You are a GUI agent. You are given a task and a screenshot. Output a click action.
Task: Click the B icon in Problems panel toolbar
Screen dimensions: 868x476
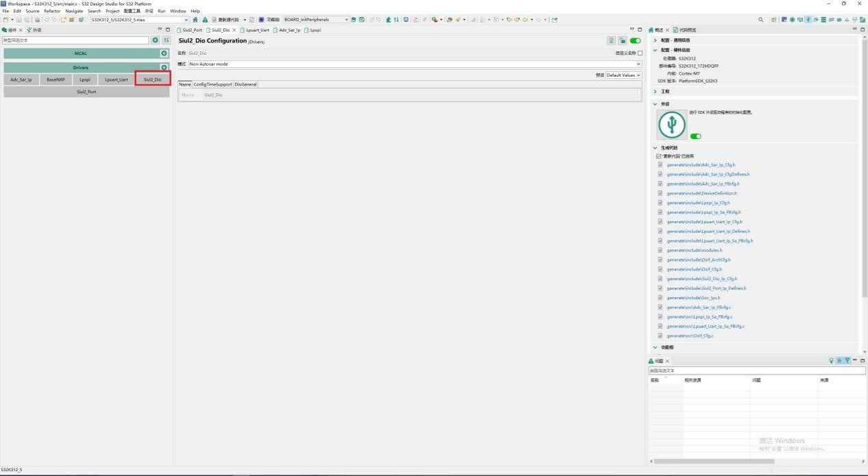coord(839,360)
